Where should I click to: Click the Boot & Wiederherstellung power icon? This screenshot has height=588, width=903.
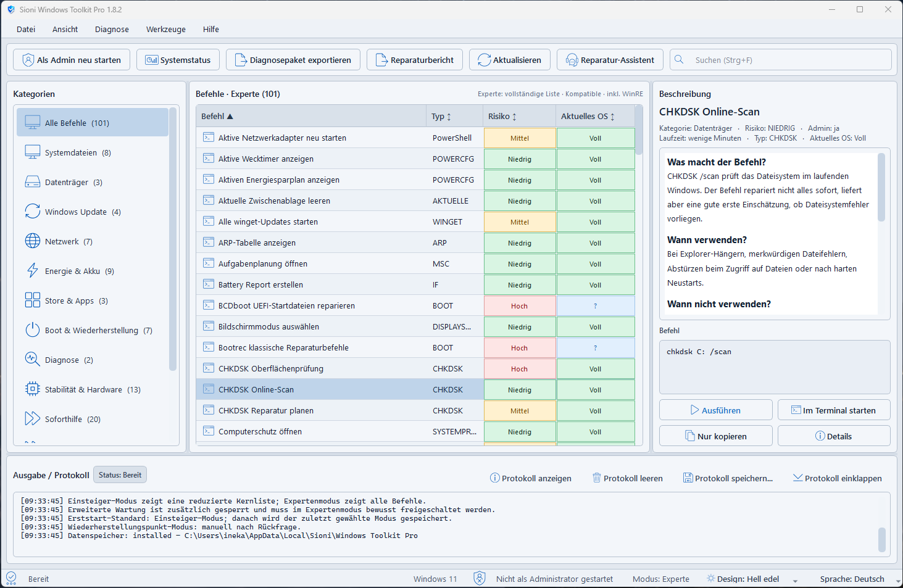pos(33,329)
